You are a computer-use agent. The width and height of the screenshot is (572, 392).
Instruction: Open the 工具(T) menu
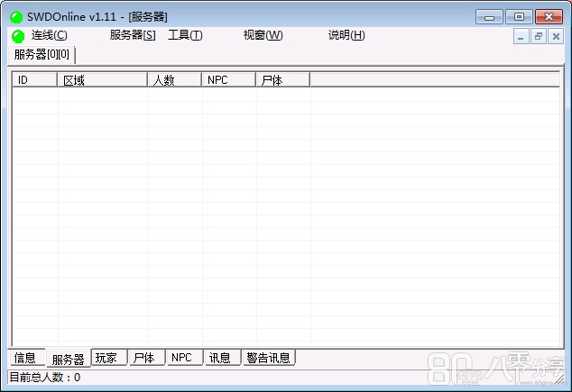[x=185, y=35]
